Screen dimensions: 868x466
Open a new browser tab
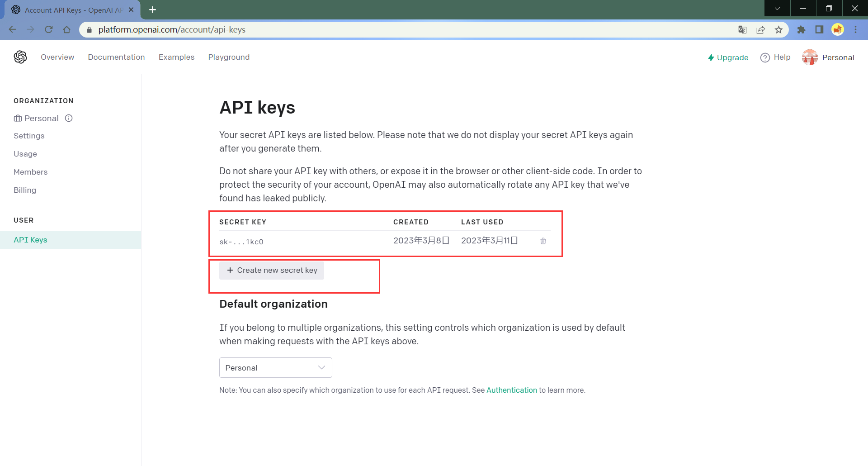pyautogui.click(x=152, y=10)
